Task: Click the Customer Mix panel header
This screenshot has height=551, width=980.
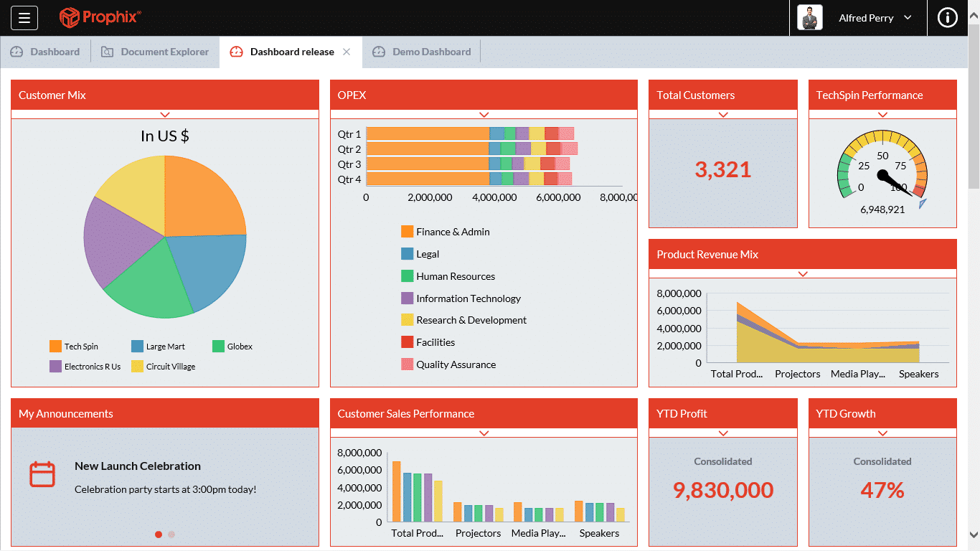Action: click(x=165, y=95)
